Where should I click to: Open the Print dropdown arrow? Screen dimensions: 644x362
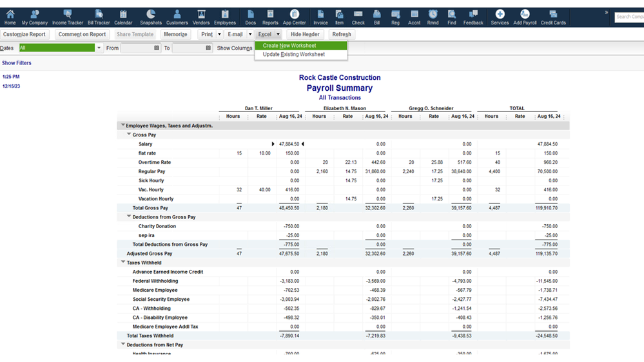(219, 35)
